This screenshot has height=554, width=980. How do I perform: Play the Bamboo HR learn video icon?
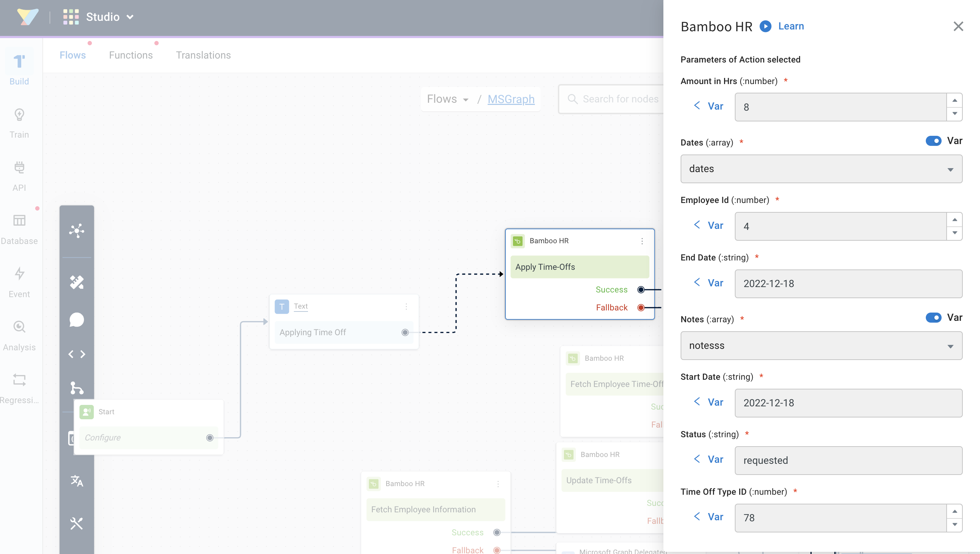765,26
